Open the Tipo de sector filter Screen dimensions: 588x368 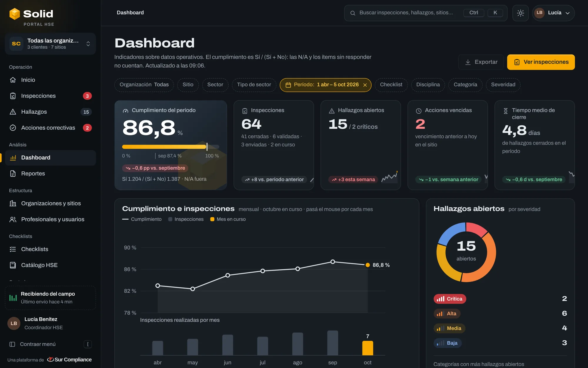[x=254, y=85]
